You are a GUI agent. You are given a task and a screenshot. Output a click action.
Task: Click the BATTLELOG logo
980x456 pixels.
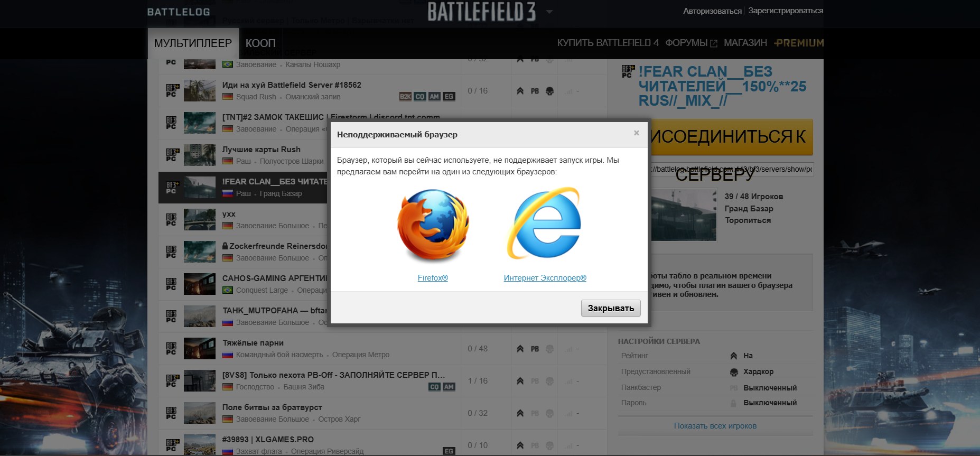click(x=179, y=12)
